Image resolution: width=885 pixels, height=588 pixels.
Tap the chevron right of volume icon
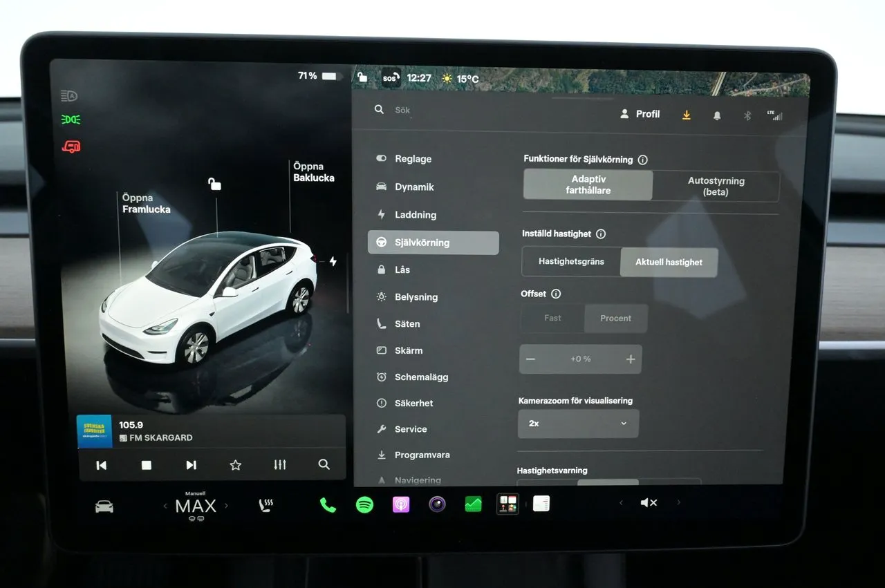point(679,503)
